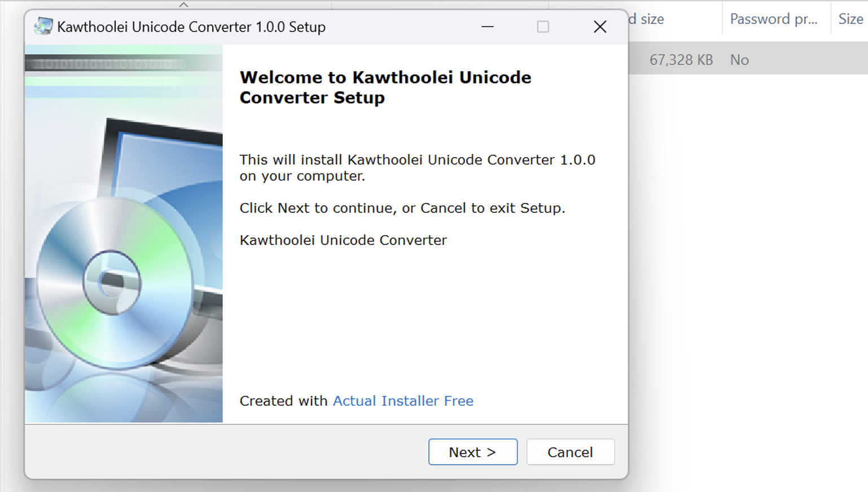Click the 'This will install Kawthoolei' description text

[417, 168]
